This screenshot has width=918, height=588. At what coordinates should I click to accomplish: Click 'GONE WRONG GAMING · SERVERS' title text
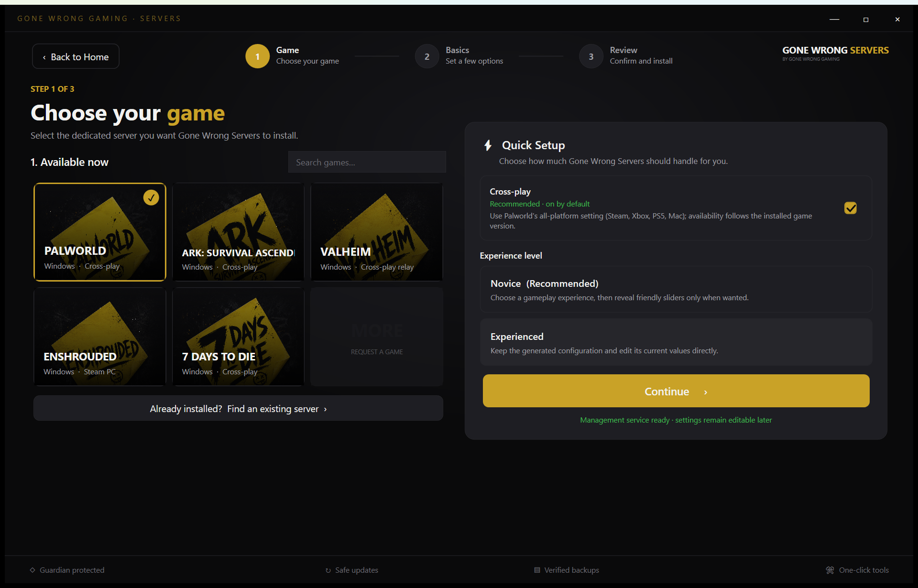click(x=99, y=18)
